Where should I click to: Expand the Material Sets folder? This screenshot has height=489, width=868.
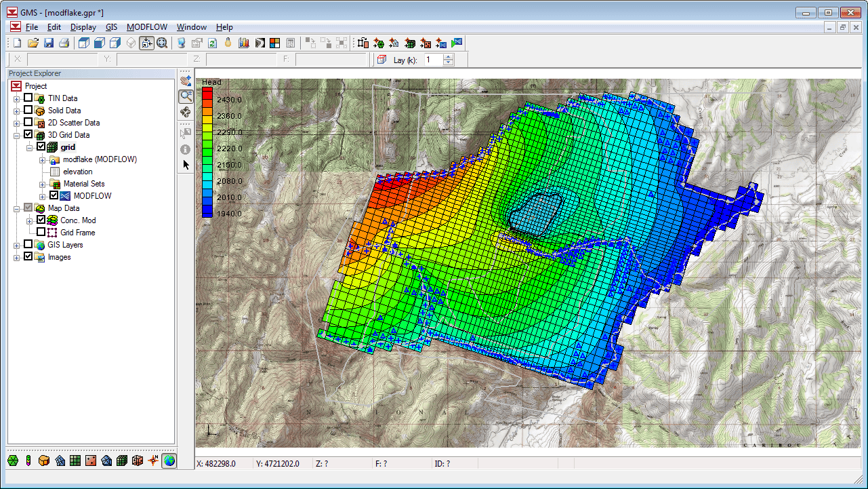pyautogui.click(x=42, y=184)
